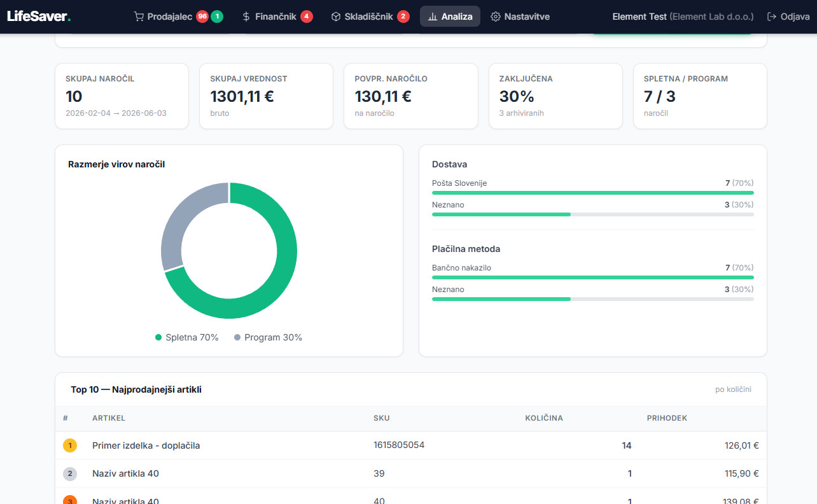This screenshot has height=504, width=817.
Task: Click the Element Test user name
Action: point(639,17)
